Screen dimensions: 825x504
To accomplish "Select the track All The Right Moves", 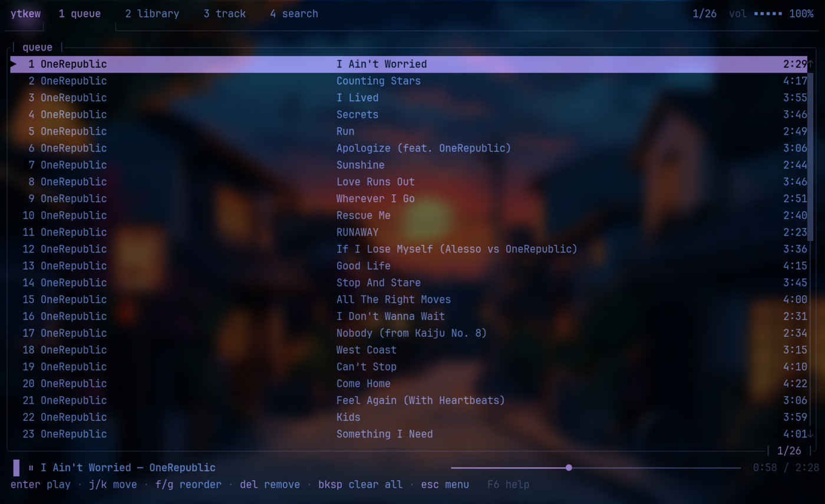I will (408, 299).
